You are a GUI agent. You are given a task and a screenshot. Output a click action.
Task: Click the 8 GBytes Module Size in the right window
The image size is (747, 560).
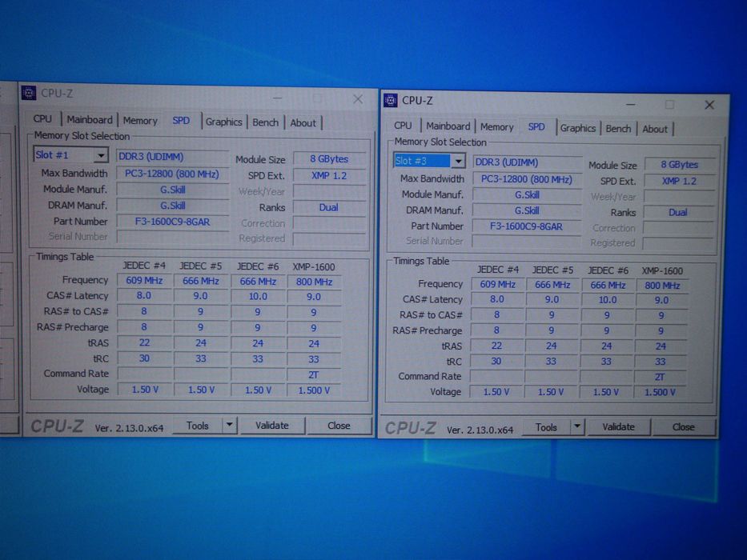(680, 164)
